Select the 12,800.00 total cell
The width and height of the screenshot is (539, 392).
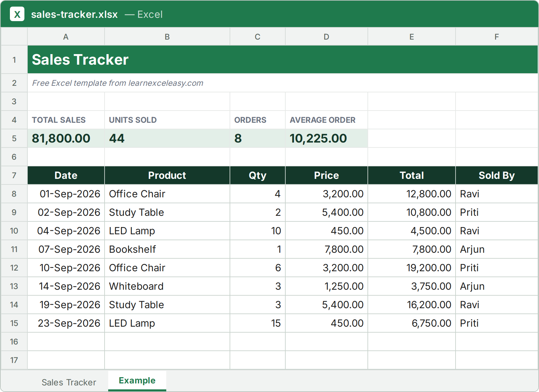tap(412, 194)
